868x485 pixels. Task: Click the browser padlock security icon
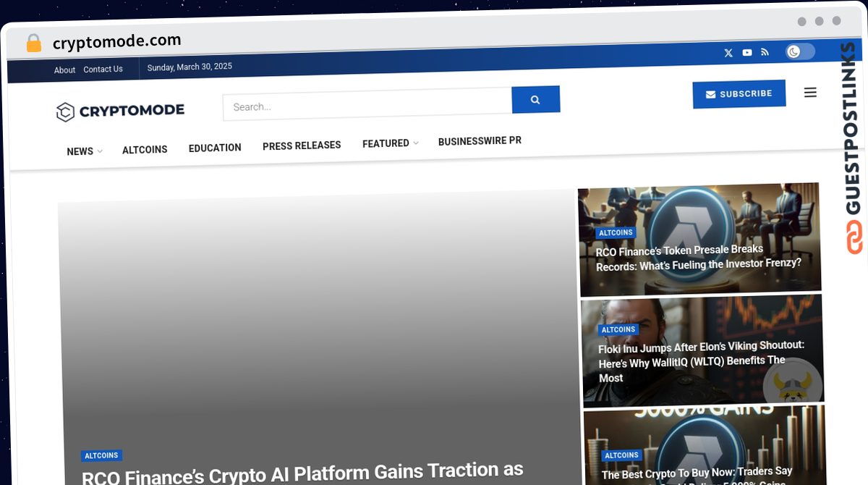(x=34, y=43)
